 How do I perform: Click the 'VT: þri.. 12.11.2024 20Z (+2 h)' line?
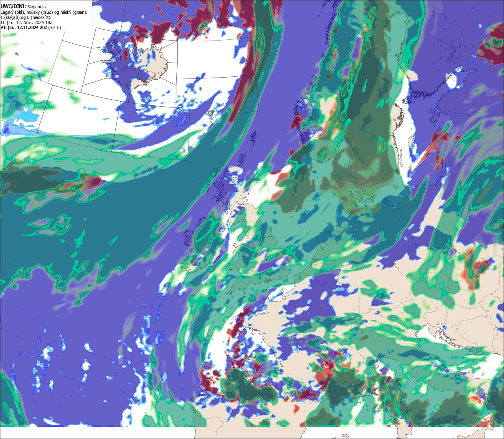click(31, 28)
